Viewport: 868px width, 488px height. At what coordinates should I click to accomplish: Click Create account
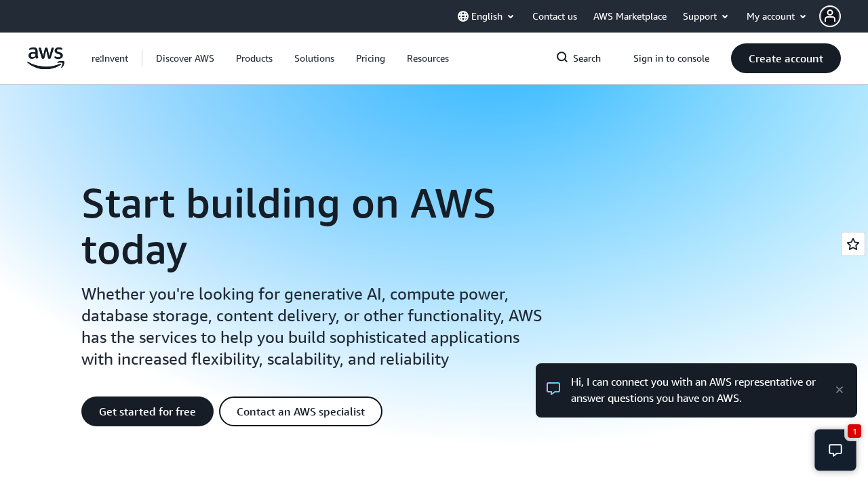click(x=785, y=58)
